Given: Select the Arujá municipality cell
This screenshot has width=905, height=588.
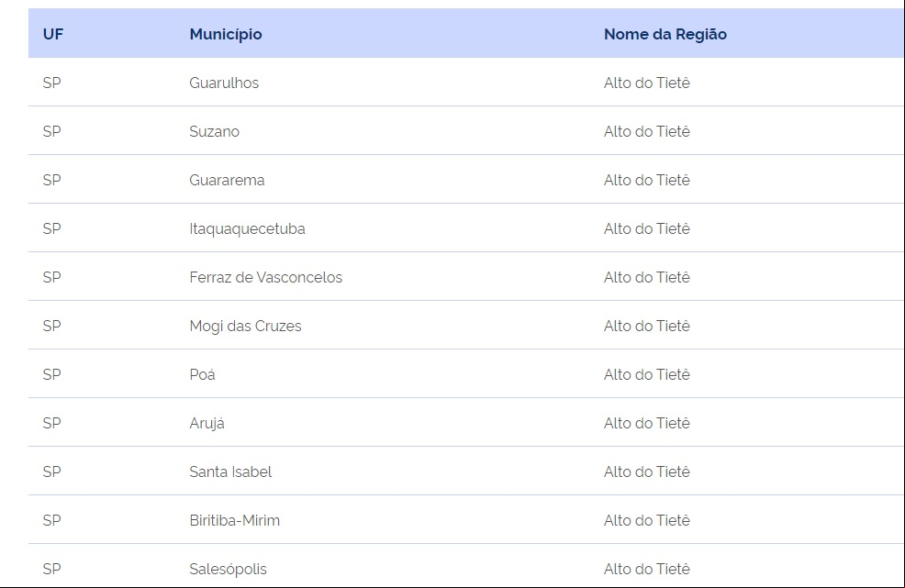Looking at the screenshot, I should [207, 424].
